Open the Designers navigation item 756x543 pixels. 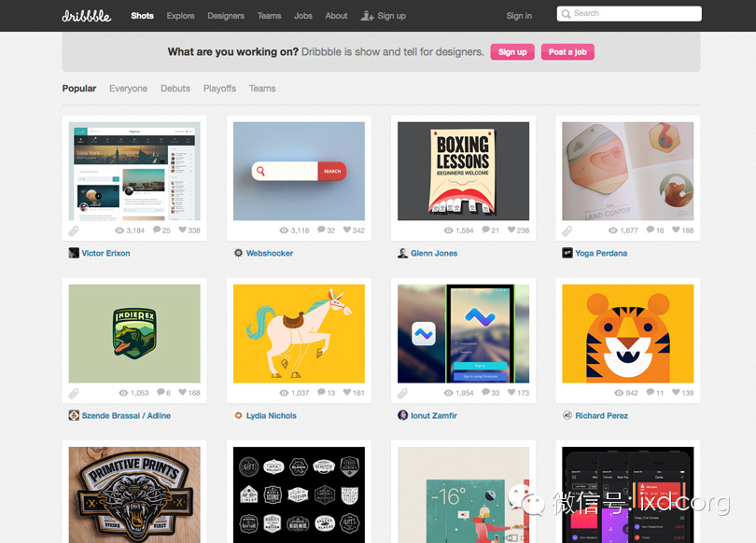[x=226, y=16]
